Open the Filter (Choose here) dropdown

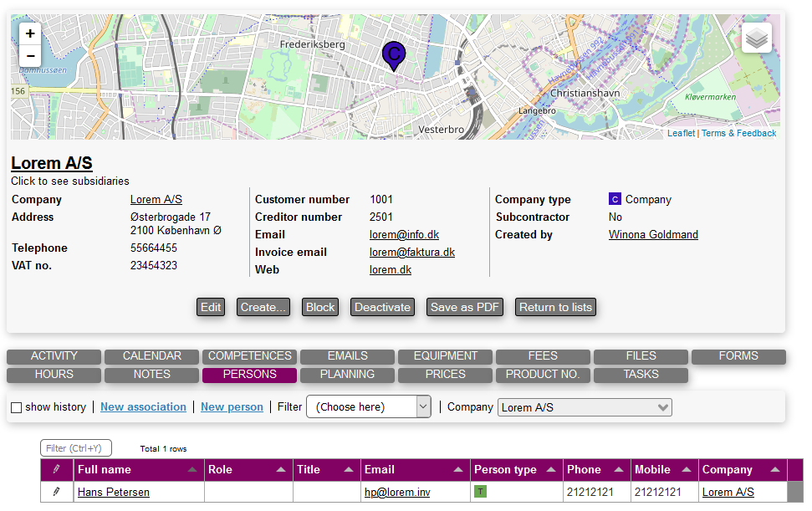click(368, 407)
